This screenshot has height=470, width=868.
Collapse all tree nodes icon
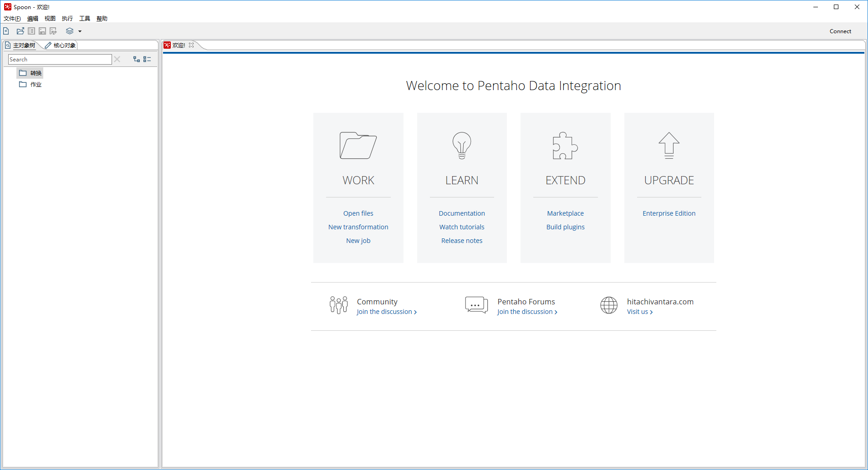point(147,59)
